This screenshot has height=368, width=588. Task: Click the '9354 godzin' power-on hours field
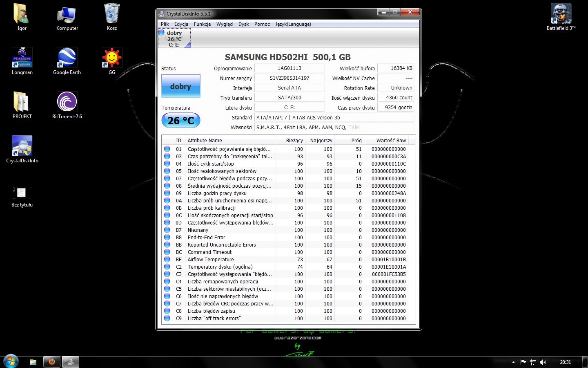(x=396, y=108)
